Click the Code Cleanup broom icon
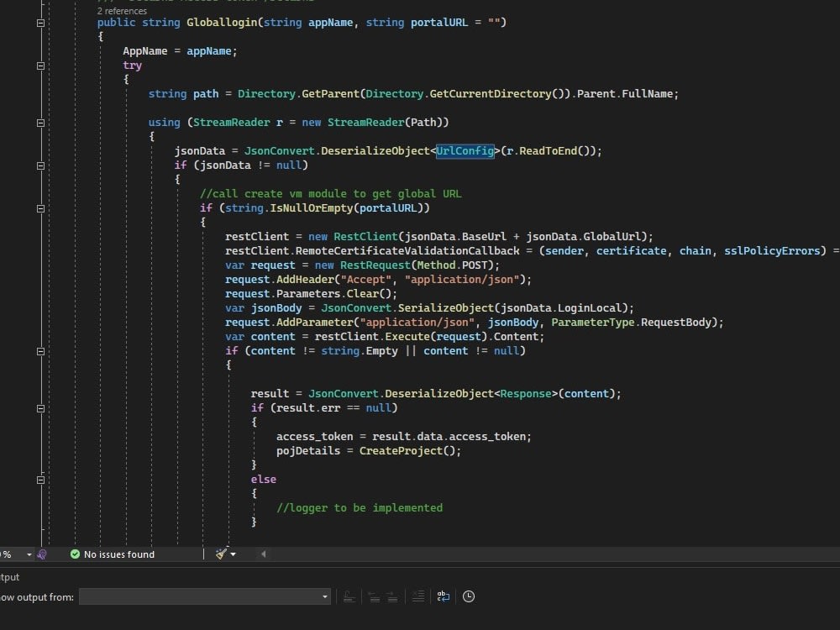The height and width of the screenshot is (630, 840). click(221, 554)
